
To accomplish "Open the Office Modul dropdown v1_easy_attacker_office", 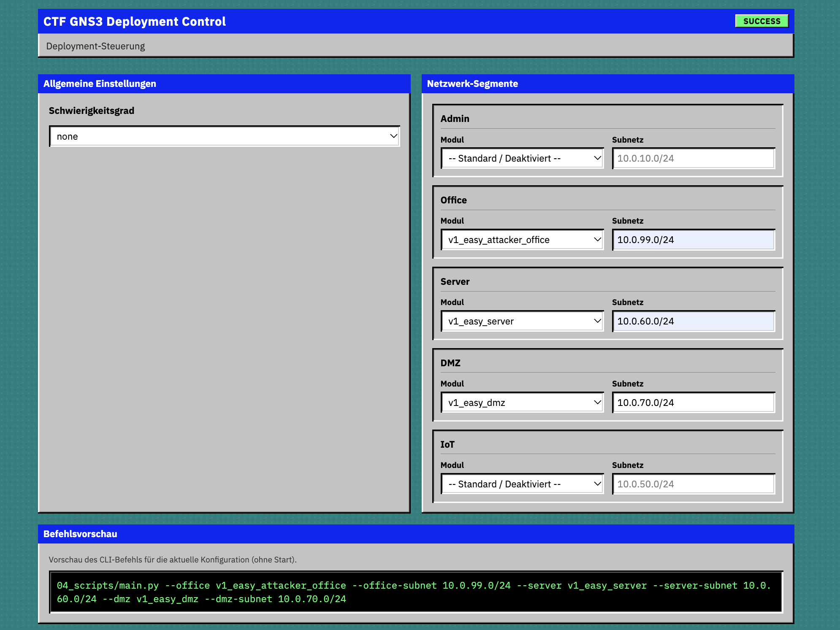I will (x=522, y=240).
